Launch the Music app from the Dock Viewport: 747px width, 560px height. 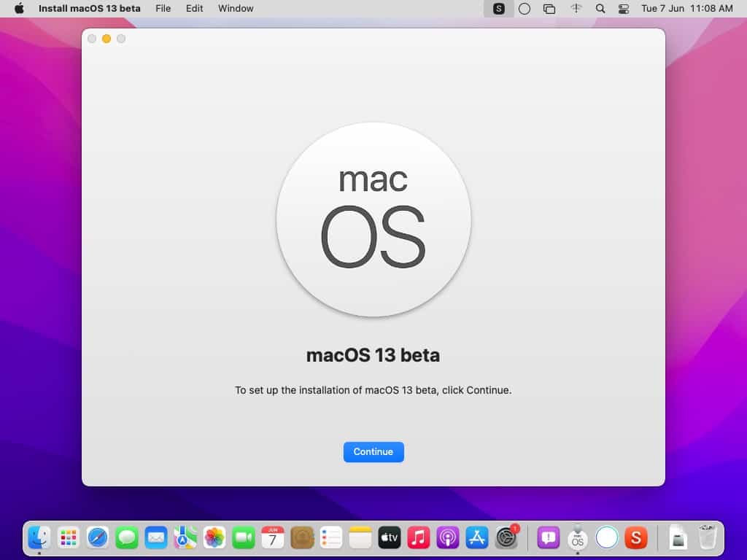pyautogui.click(x=419, y=538)
